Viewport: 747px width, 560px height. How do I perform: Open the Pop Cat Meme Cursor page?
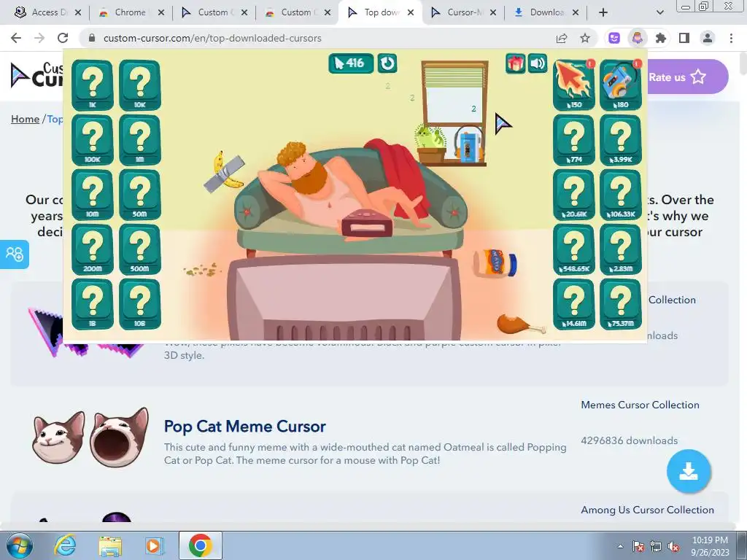[245, 426]
